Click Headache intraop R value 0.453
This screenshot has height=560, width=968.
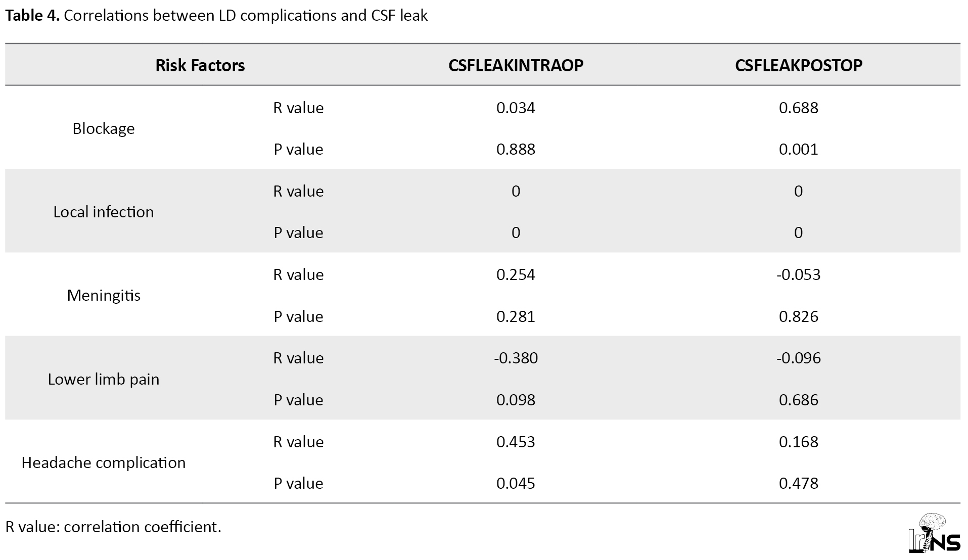(x=516, y=442)
